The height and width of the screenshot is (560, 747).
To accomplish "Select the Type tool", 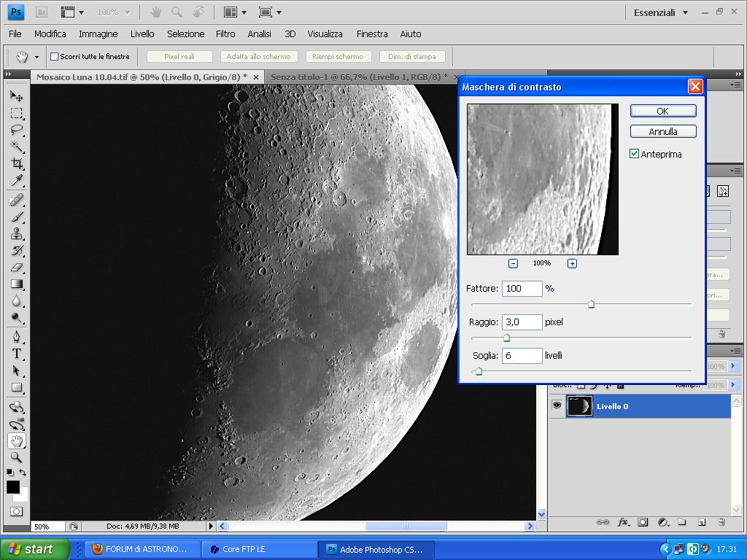I will tap(16, 354).
